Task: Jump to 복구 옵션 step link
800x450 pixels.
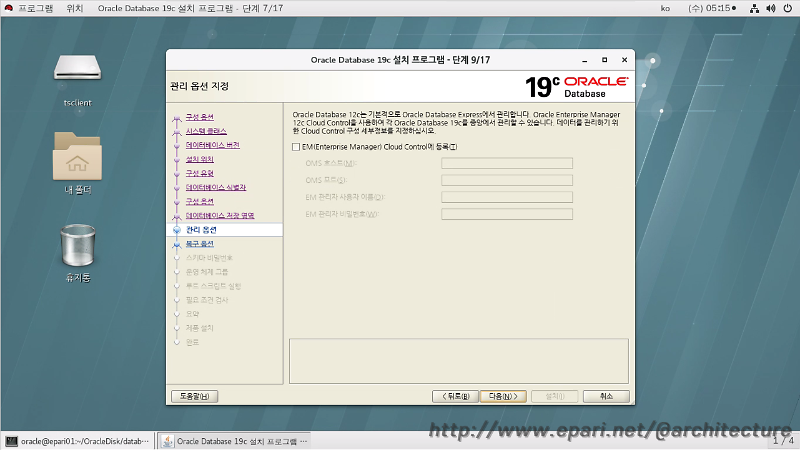Action: (199, 244)
